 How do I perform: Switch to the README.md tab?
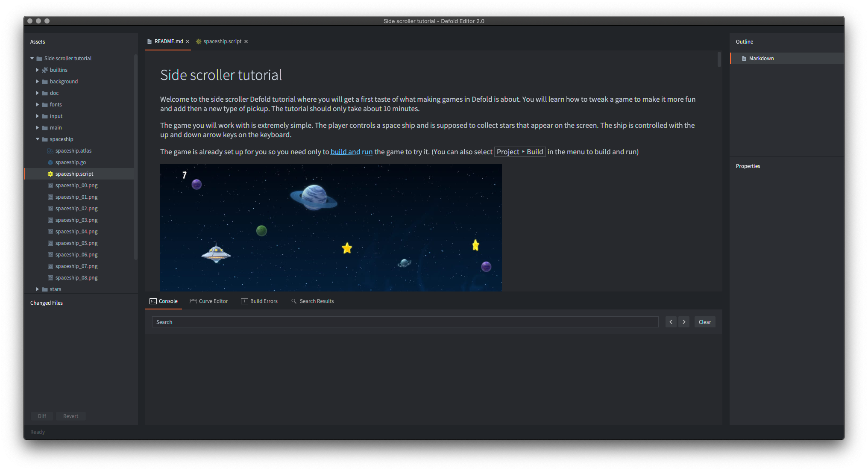click(169, 41)
